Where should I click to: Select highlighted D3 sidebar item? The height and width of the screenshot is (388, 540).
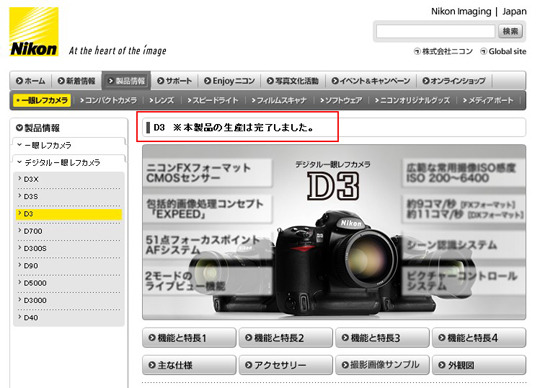[69, 214]
